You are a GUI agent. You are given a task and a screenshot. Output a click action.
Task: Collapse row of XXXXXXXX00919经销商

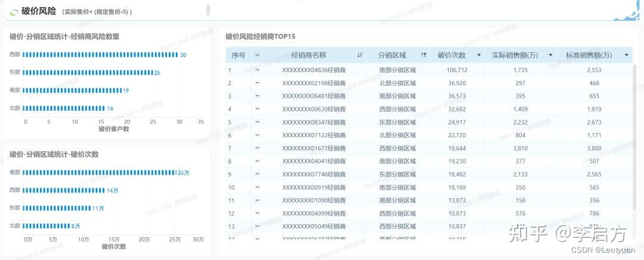[258, 187]
